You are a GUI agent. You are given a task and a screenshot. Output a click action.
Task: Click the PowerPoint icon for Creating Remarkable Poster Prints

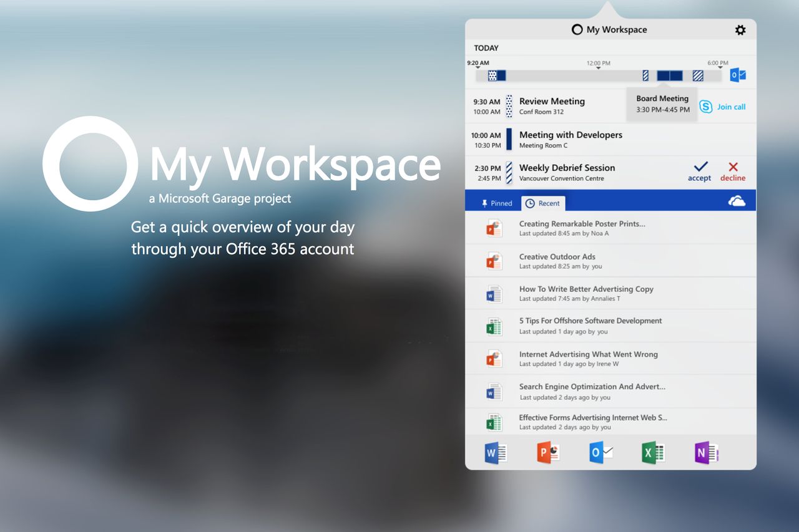coord(494,228)
